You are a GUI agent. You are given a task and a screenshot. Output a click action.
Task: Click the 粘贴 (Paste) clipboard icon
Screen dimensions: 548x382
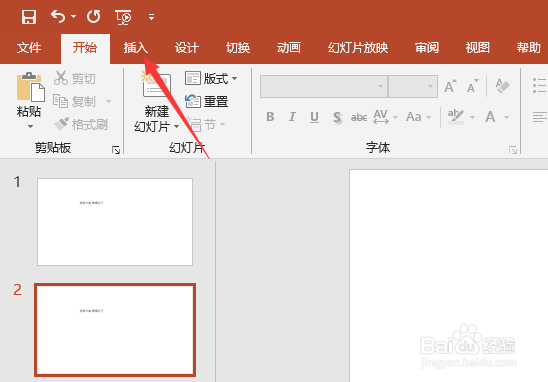click(x=30, y=87)
